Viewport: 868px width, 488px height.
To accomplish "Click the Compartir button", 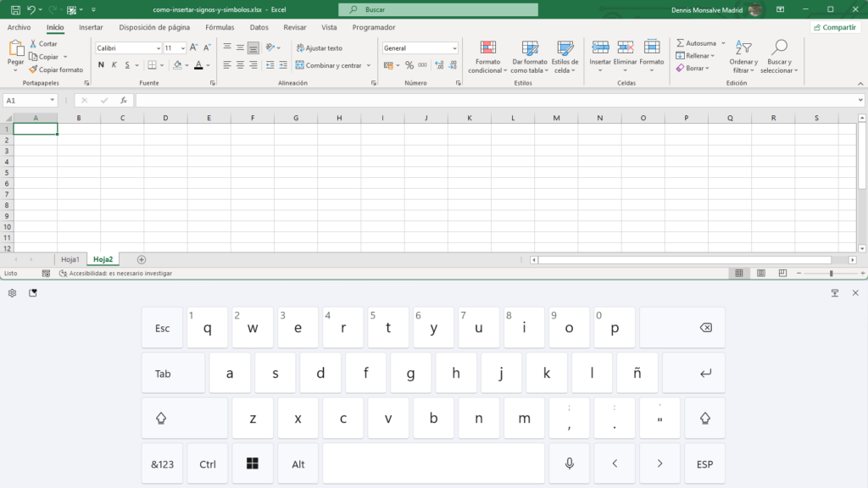I will 834,26.
